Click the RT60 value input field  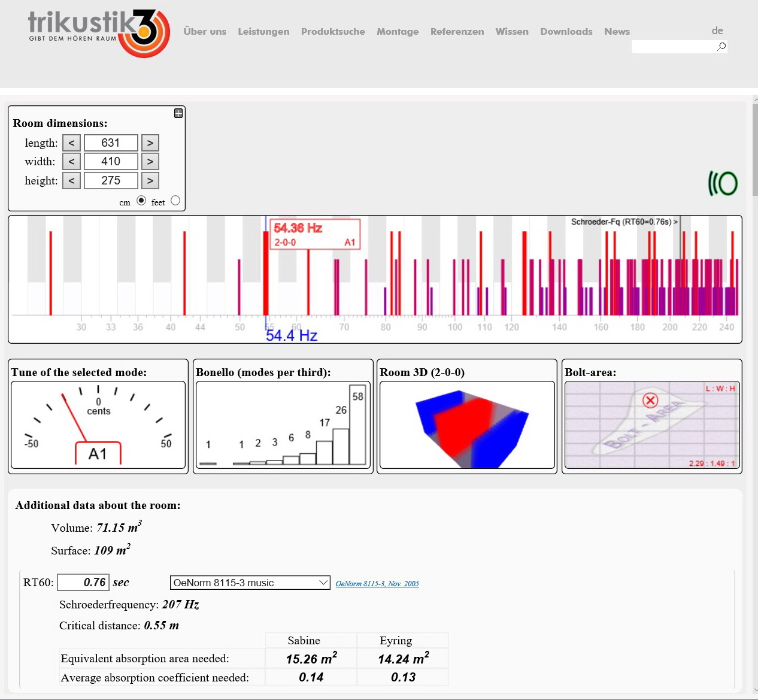83,583
